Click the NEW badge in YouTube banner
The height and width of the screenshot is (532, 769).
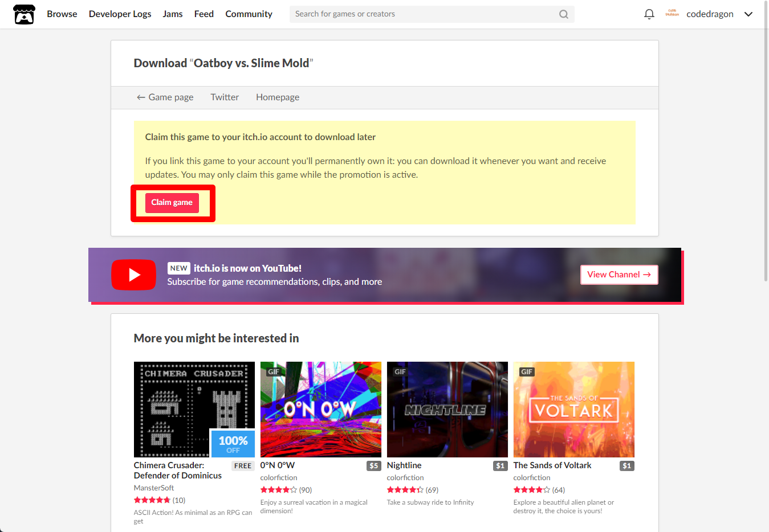point(179,268)
